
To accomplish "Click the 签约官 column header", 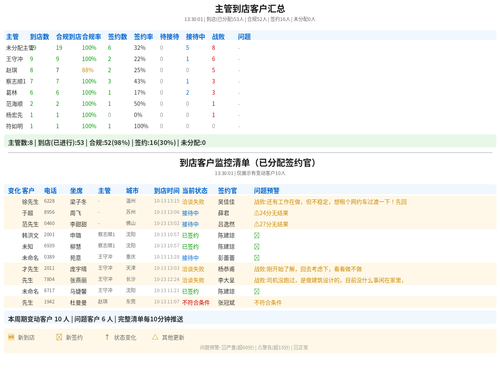I will (x=227, y=191).
